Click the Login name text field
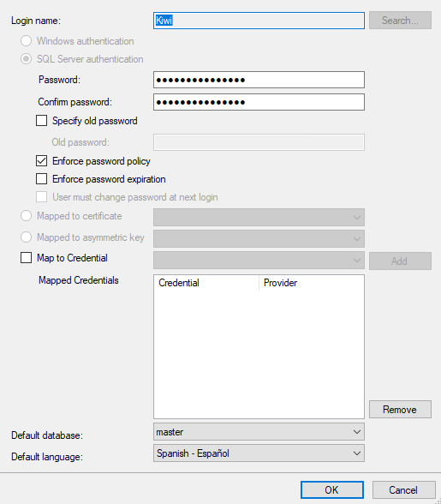Screen dimensions: 441x504 259,21
